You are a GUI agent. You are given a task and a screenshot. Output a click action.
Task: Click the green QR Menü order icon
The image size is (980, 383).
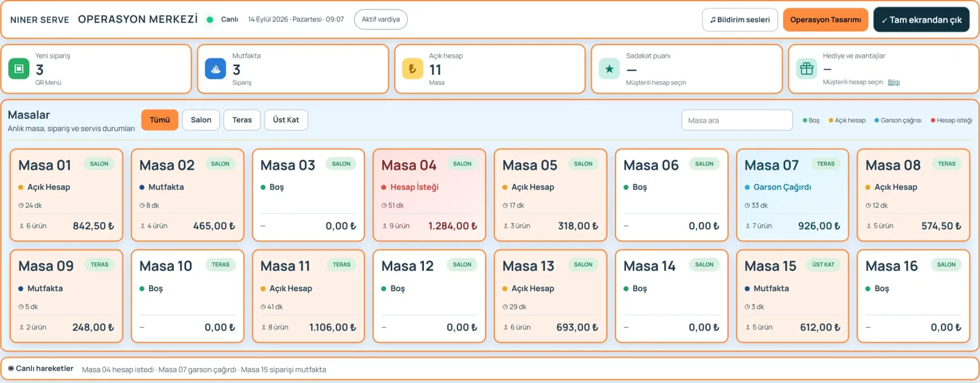pyautogui.click(x=19, y=69)
